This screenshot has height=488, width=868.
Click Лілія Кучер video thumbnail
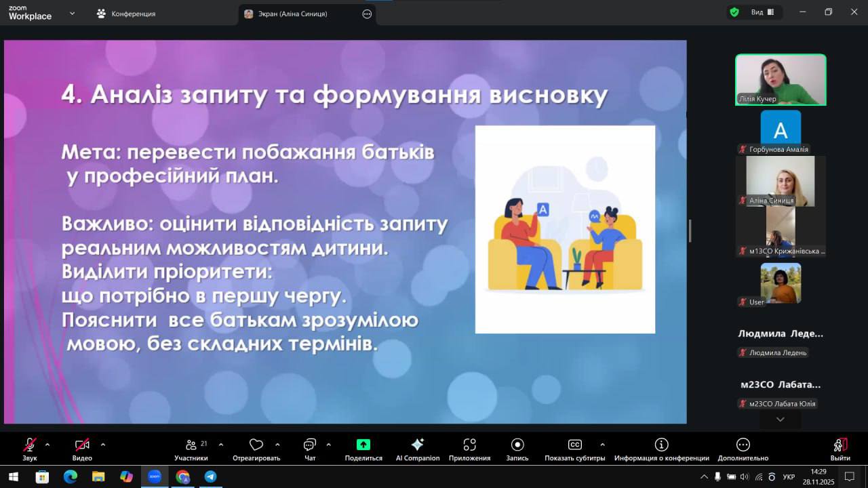(x=781, y=79)
